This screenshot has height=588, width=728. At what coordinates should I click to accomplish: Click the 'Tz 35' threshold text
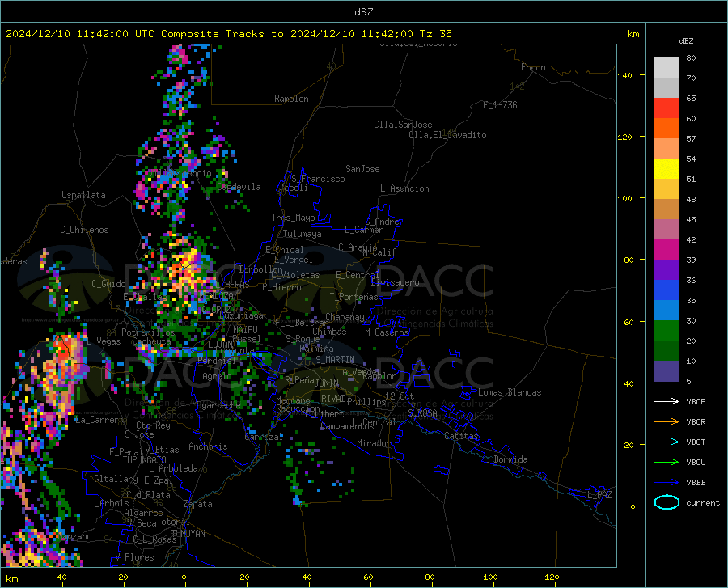[435, 34]
